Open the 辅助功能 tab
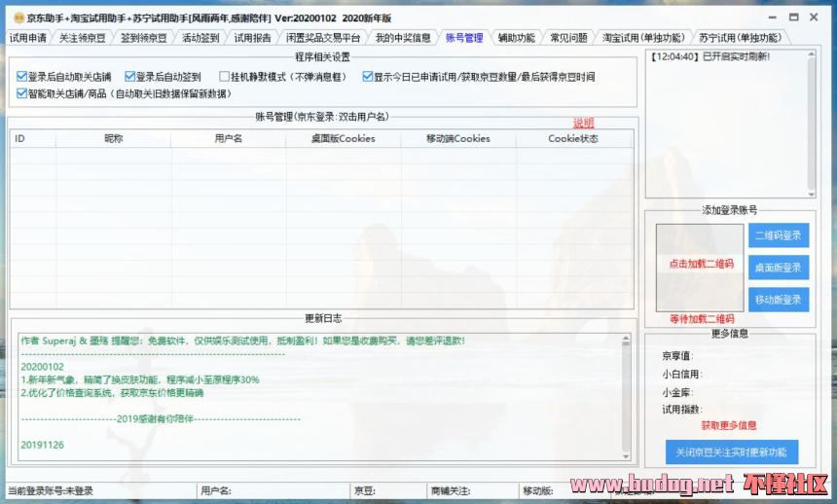Viewport: 837px width, 504px height. pos(516,38)
